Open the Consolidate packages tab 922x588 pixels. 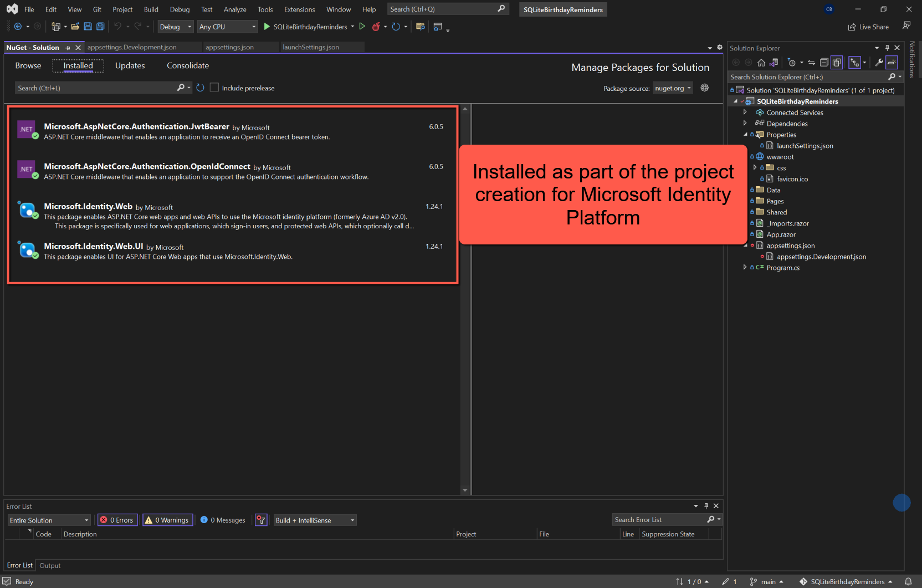[188, 65]
